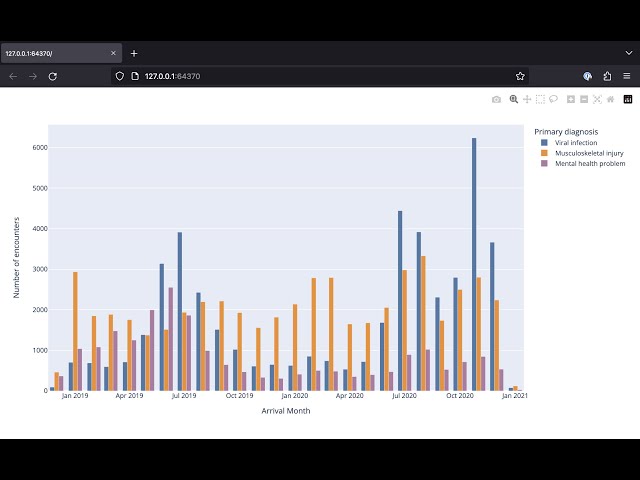
Task: Download plot as PNG camera icon
Action: tap(496, 100)
